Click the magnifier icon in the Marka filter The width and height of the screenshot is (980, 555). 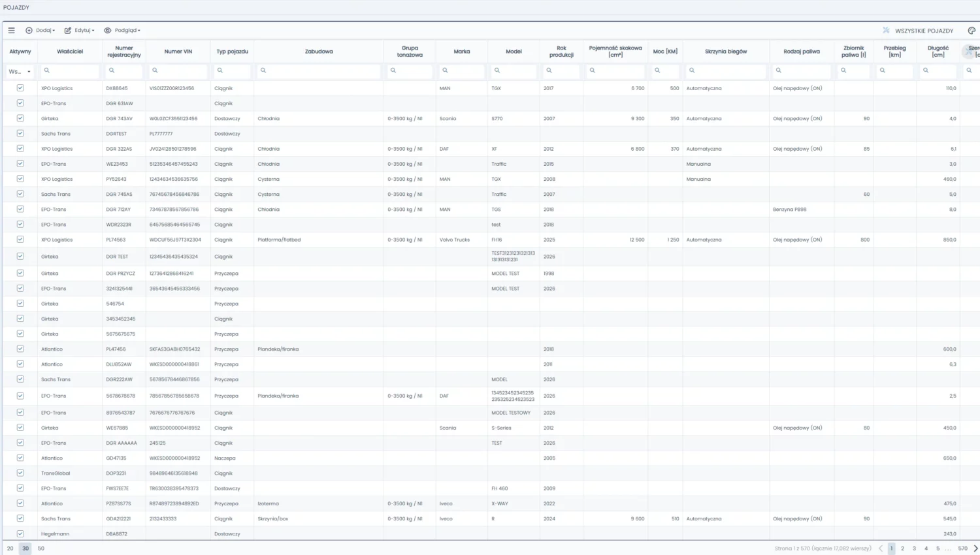[x=445, y=71]
